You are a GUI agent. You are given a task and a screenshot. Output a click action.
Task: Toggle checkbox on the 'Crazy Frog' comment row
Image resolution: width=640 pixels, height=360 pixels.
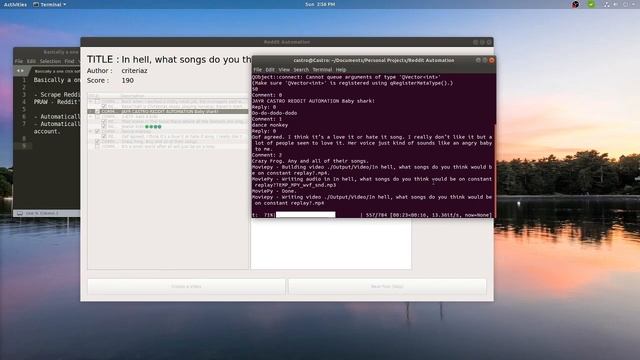click(97, 141)
